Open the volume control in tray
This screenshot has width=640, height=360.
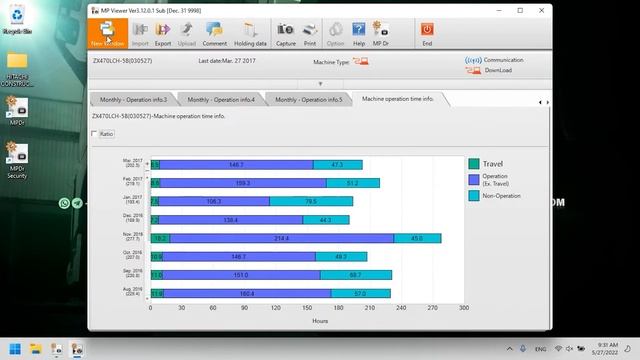point(569,349)
